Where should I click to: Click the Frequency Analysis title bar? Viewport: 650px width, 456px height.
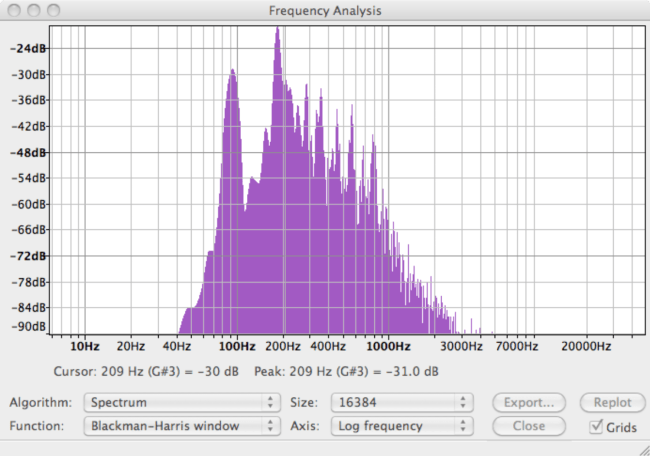(x=325, y=9)
